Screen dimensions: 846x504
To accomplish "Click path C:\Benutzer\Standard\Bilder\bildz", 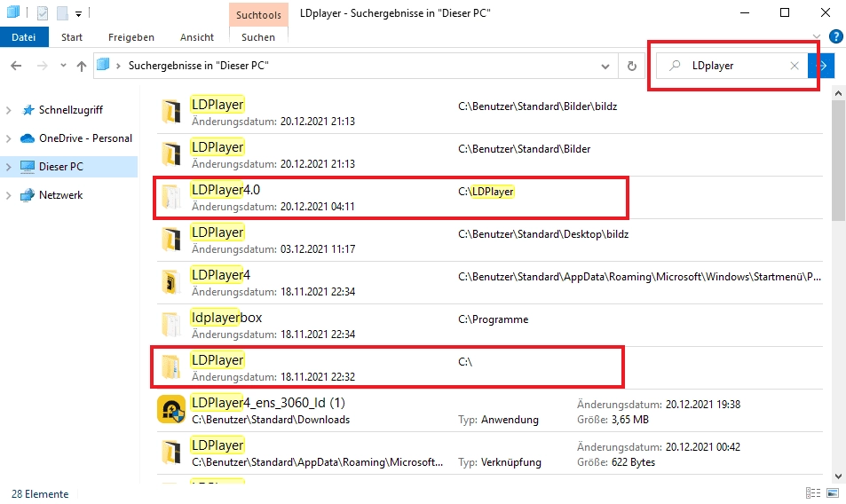I will 537,106.
